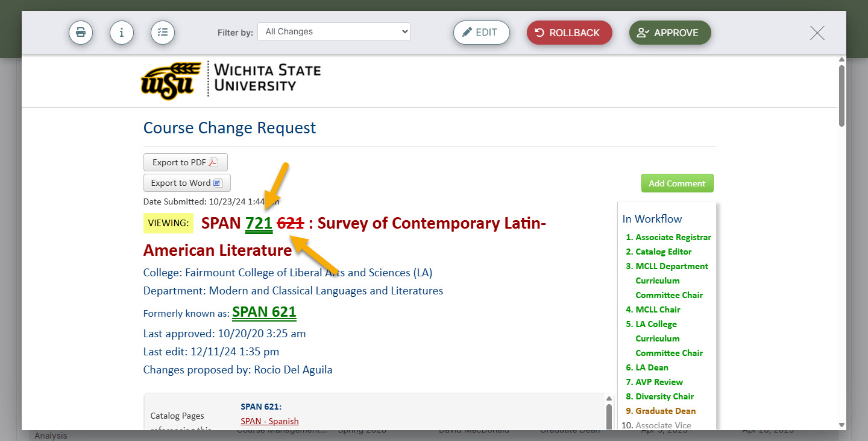Open the info icon at the top
The height and width of the screenshot is (441, 868).
point(122,33)
